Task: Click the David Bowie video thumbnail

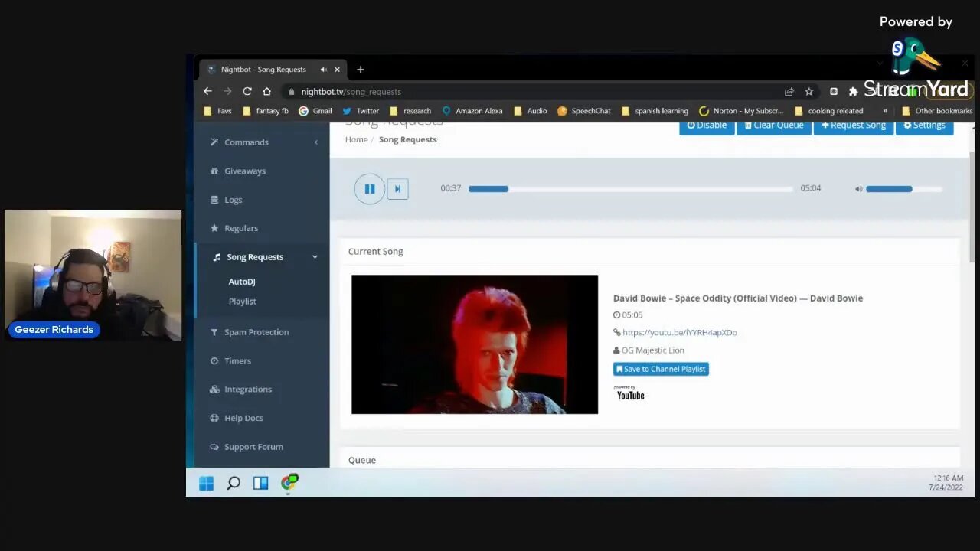Action: click(475, 344)
